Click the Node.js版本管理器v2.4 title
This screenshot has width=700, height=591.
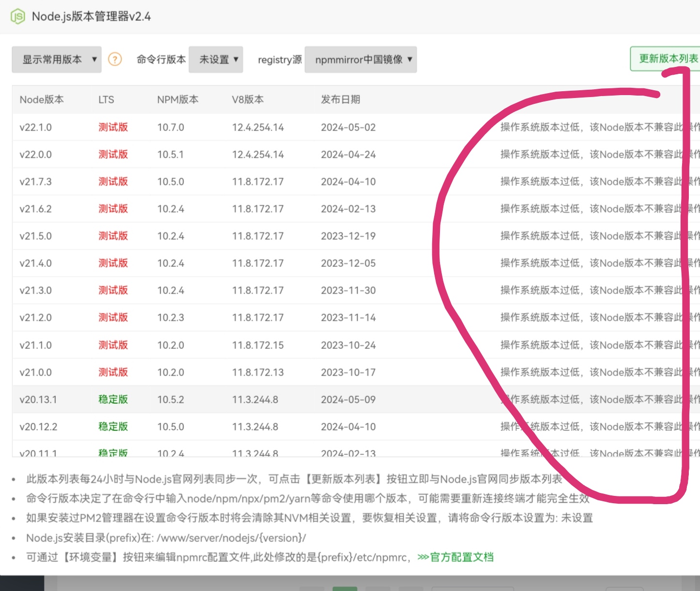coord(91,16)
